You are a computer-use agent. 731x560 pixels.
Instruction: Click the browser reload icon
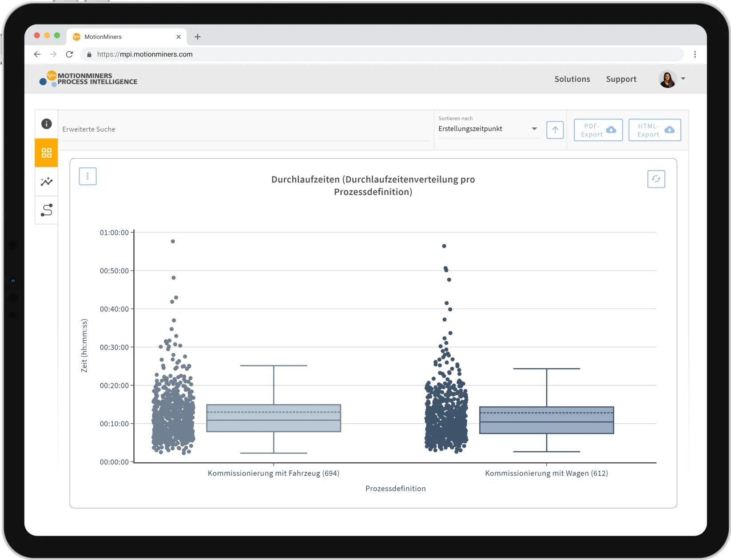coord(69,54)
